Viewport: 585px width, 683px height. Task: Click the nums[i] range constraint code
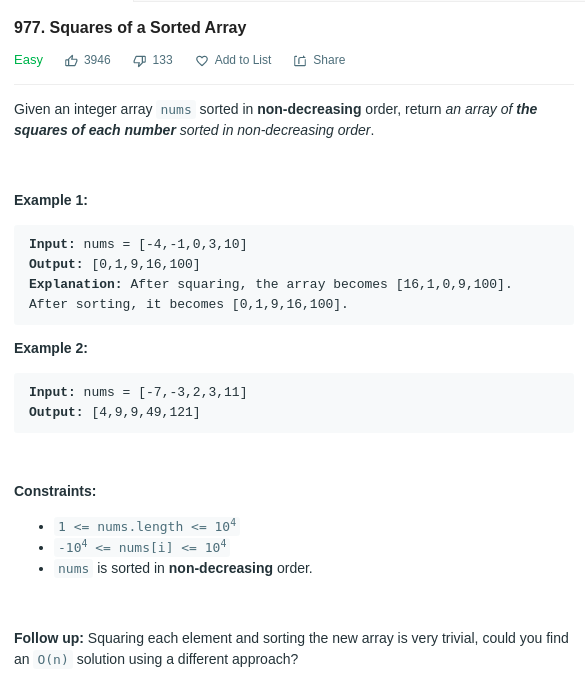[x=142, y=547]
